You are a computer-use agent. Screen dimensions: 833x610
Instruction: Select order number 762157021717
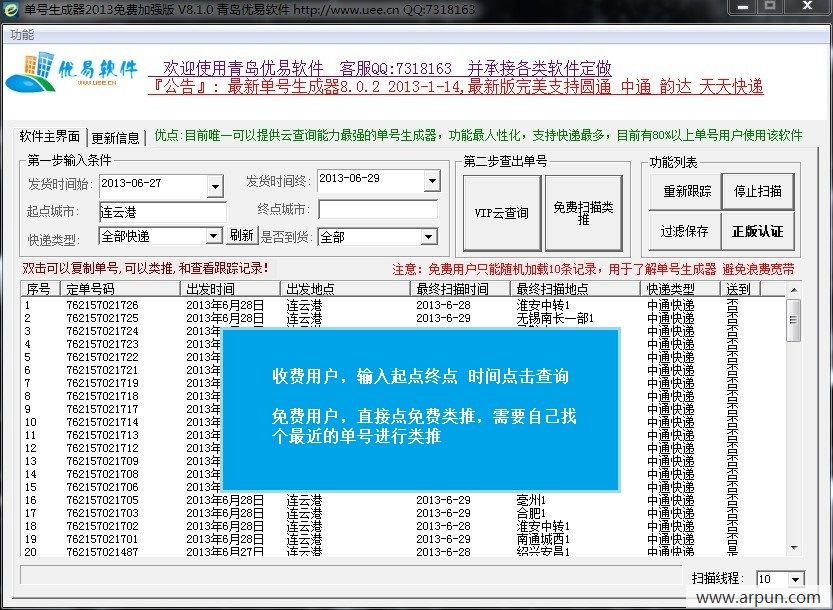pos(103,410)
